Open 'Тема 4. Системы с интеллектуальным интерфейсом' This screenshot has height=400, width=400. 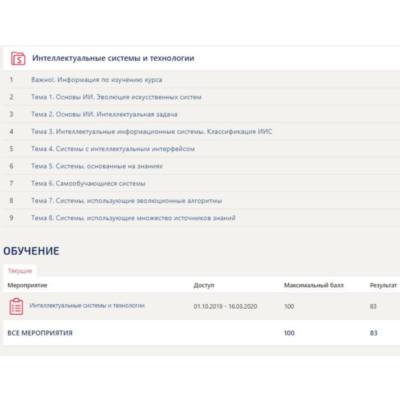pyautogui.click(x=113, y=149)
